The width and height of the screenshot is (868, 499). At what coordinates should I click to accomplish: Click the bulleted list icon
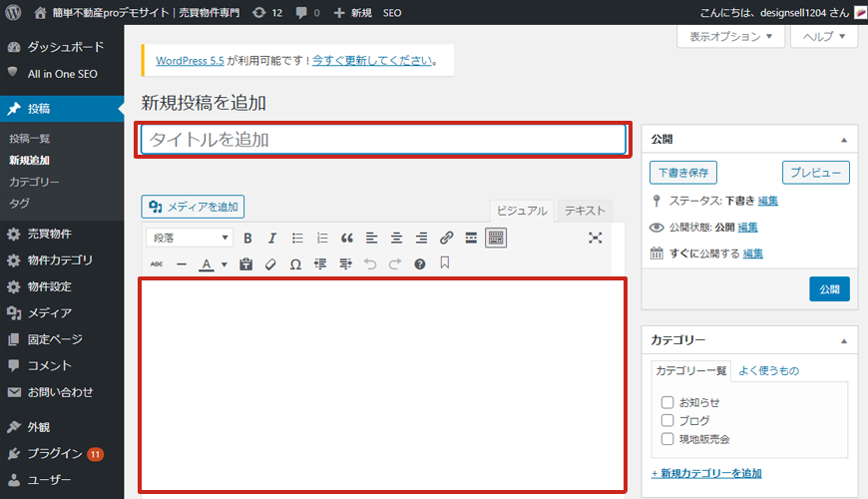297,238
